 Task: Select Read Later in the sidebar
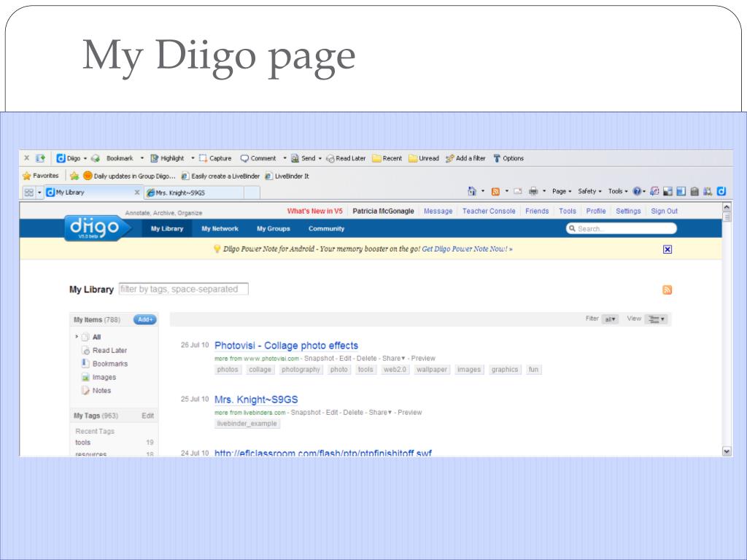[x=109, y=350]
